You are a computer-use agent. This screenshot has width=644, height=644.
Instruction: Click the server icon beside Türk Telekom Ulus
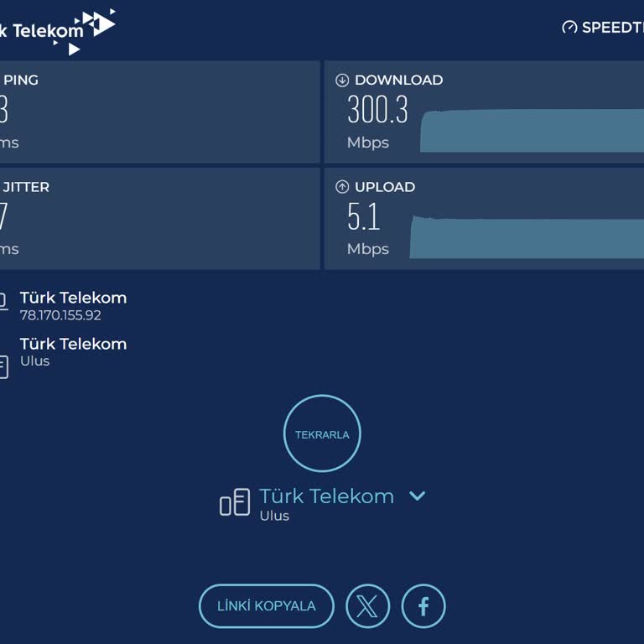(x=235, y=502)
